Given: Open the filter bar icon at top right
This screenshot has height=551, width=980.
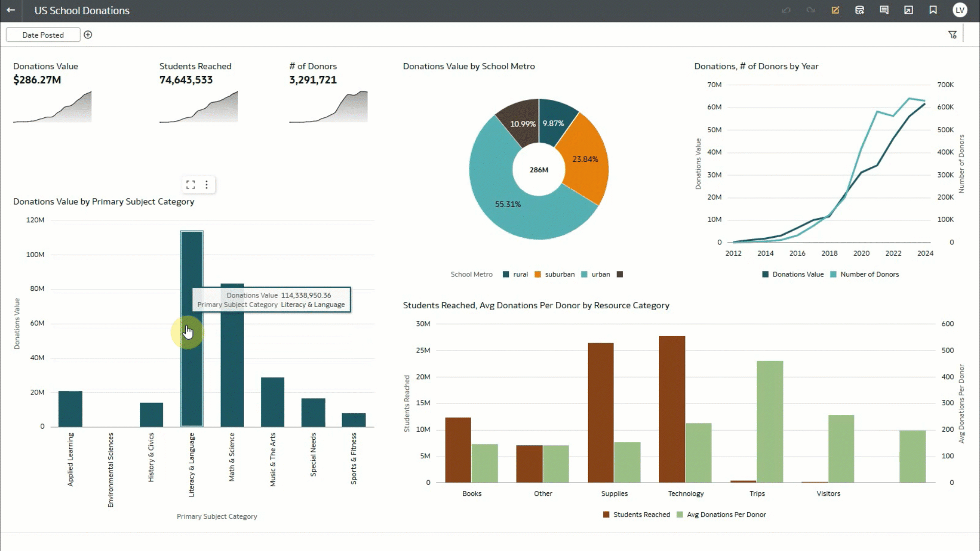Looking at the screenshot, I should [953, 34].
